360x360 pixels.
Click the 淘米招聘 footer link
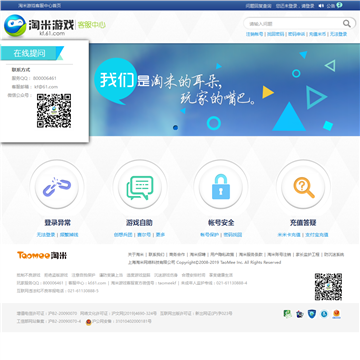click(198, 255)
